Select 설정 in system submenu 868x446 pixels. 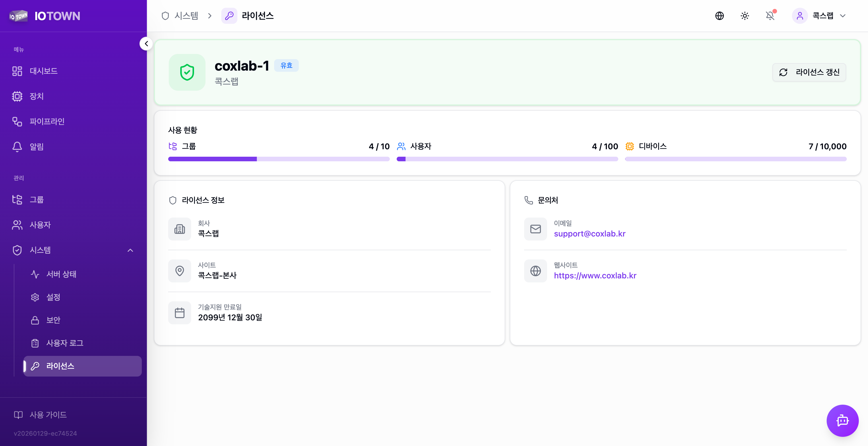pos(83,297)
